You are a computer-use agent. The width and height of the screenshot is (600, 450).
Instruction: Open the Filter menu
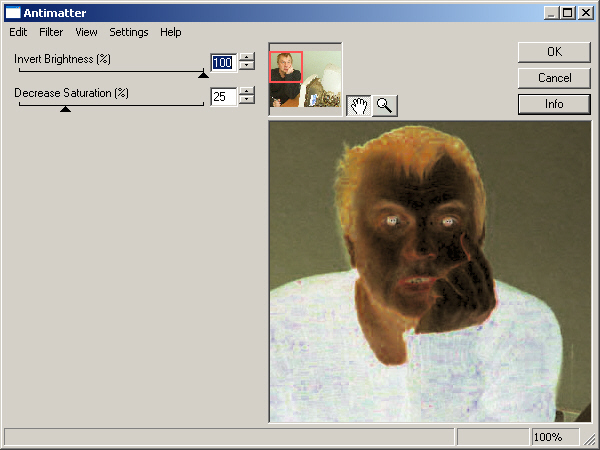coord(51,32)
